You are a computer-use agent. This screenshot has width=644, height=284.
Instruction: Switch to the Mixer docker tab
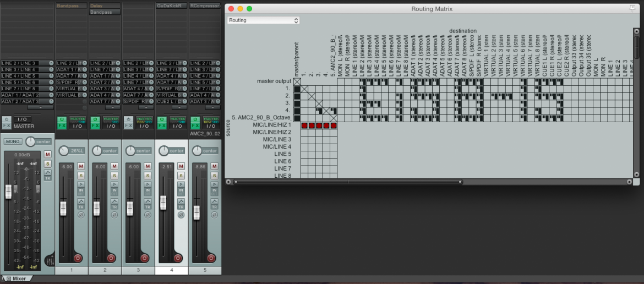click(x=17, y=278)
